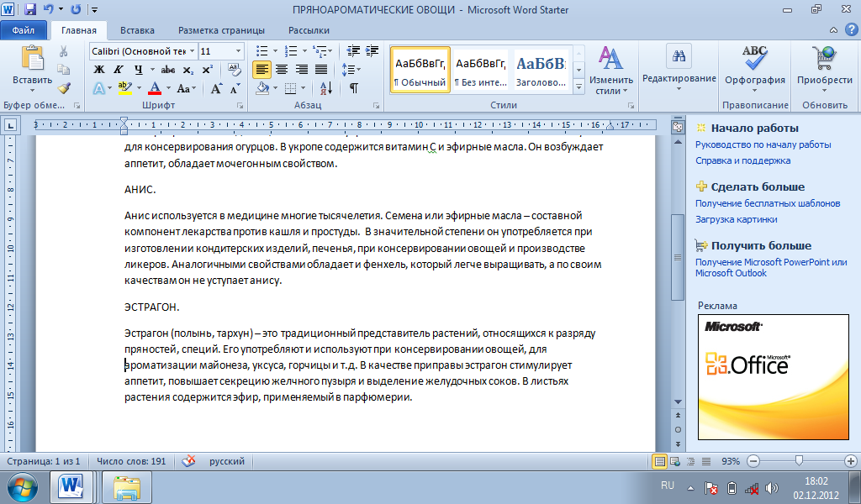
Task: Increase paragraph indent
Action: 372,51
